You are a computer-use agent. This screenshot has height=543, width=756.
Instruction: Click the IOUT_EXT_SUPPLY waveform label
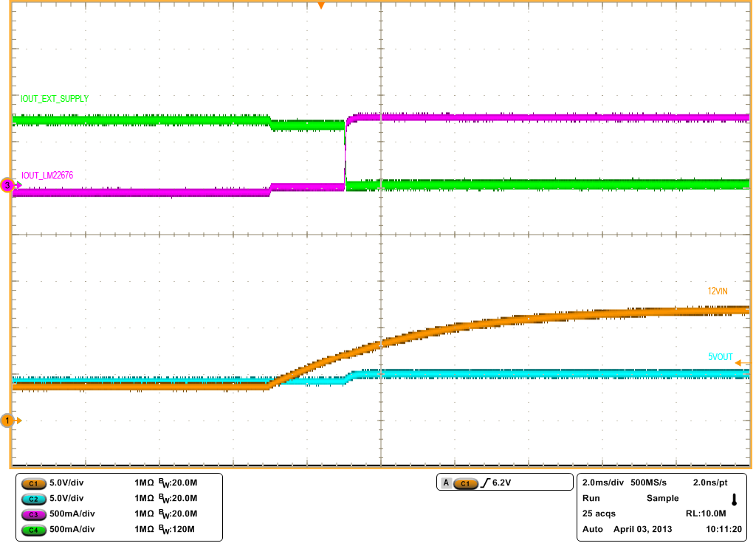click(55, 99)
